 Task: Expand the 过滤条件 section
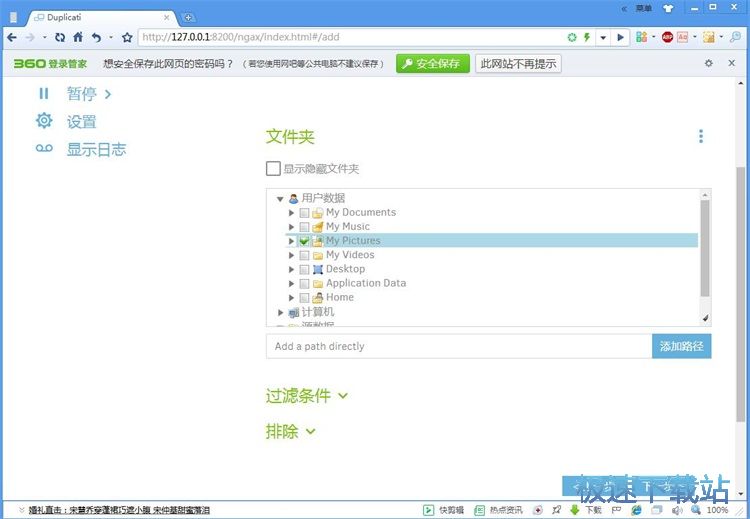coord(307,396)
